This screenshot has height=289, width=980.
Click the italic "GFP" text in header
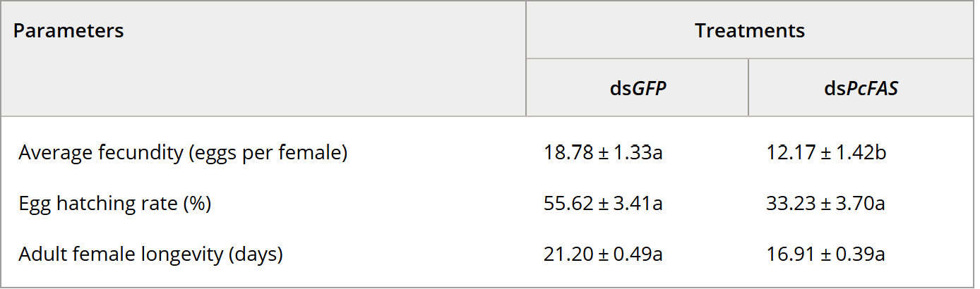648,90
